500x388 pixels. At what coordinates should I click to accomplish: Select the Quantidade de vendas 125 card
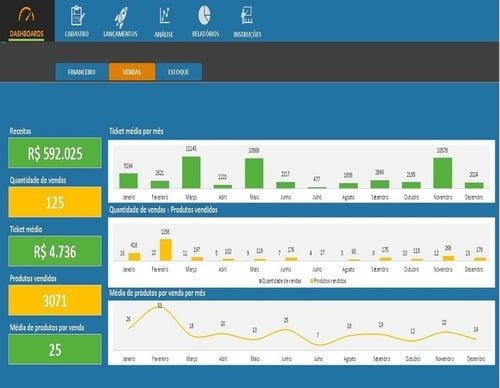55,202
